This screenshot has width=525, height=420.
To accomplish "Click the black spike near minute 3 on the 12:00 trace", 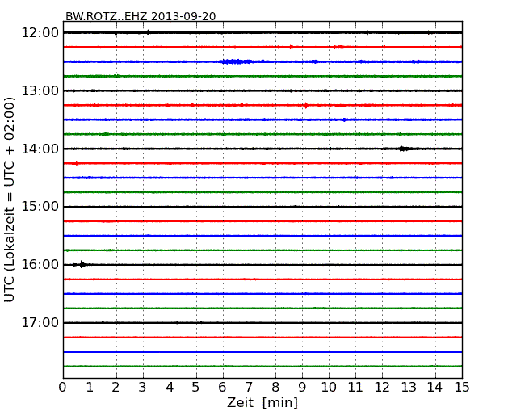I will [x=149, y=32].
